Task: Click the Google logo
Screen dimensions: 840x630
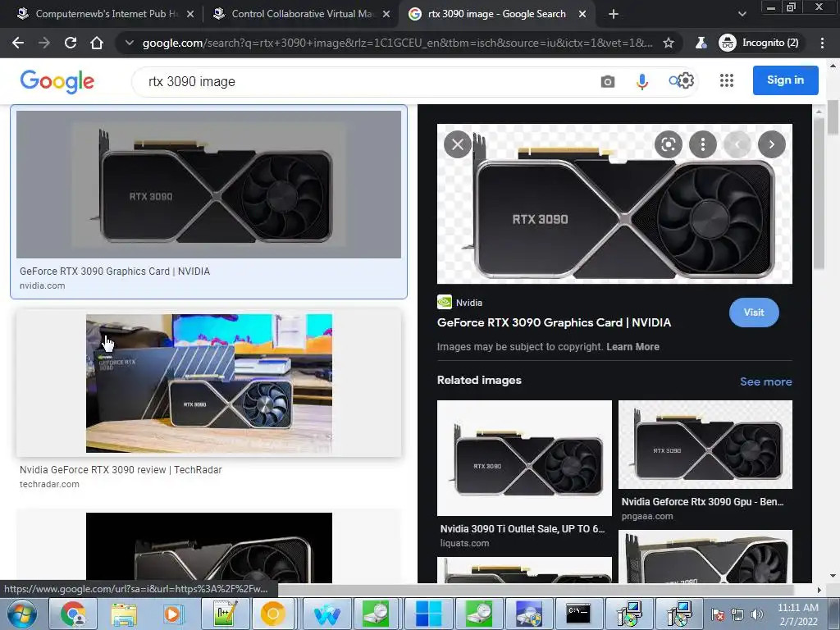Action: point(57,81)
